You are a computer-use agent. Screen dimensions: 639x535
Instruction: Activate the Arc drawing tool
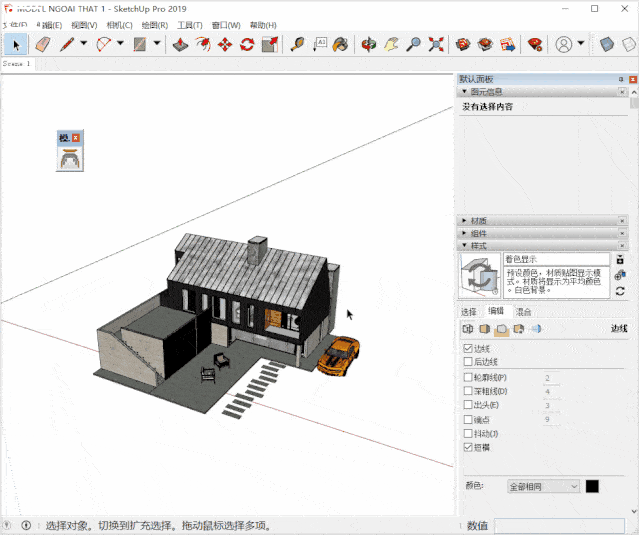(x=104, y=44)
